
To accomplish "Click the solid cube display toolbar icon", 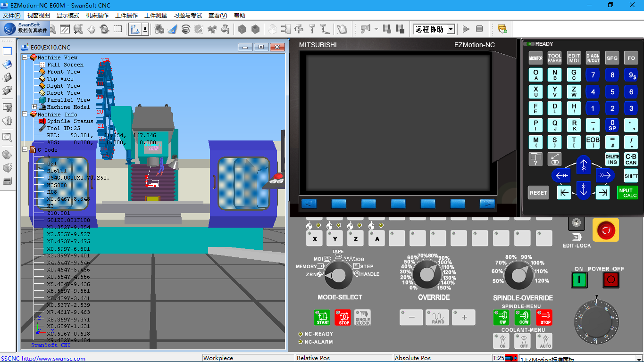I will tap(242, 29).
